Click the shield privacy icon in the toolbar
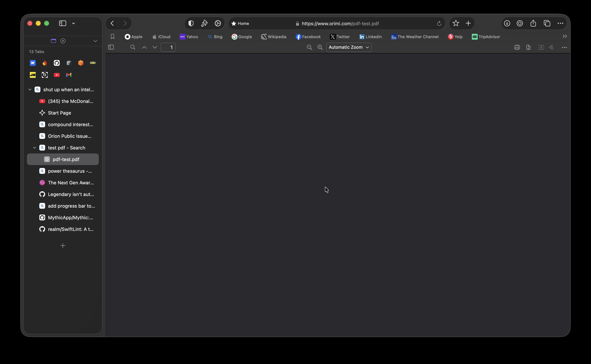591x364 pixels. click(x=191, y=23)
